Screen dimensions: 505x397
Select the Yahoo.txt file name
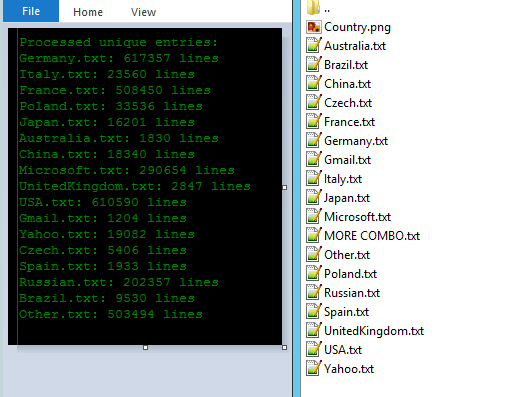pos(349,369)
